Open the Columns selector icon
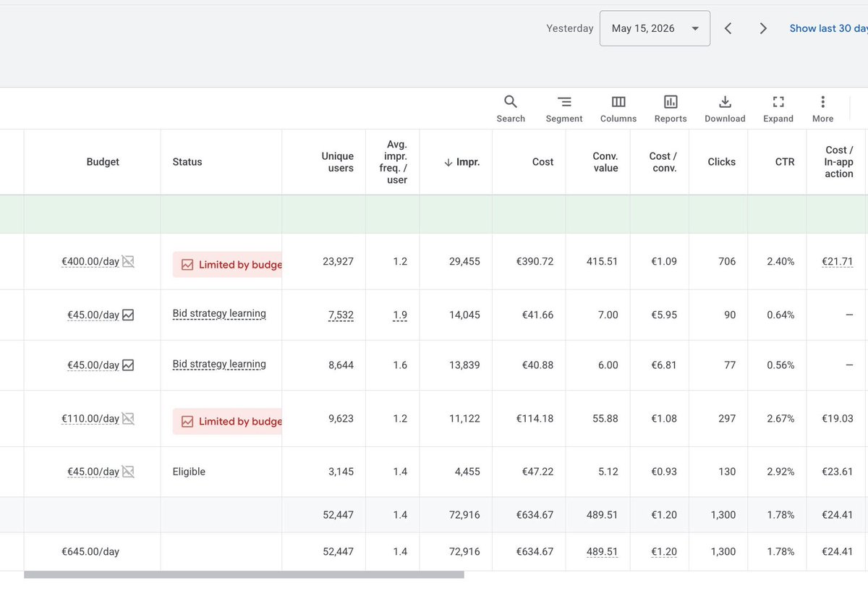This screenshot has width=868, height=591. pyautogui.click(x=618, y=109)
